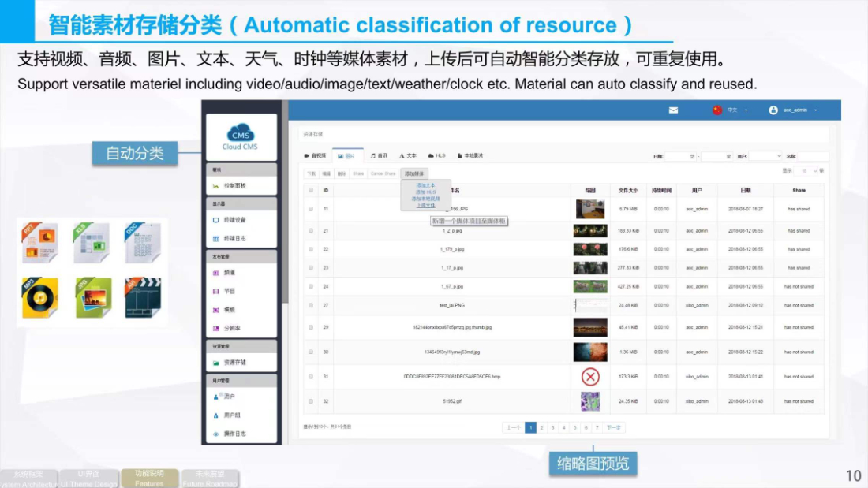Go to page 2 in pagination
This screenshot has width=868, height=488.
[x=542, y=427]
